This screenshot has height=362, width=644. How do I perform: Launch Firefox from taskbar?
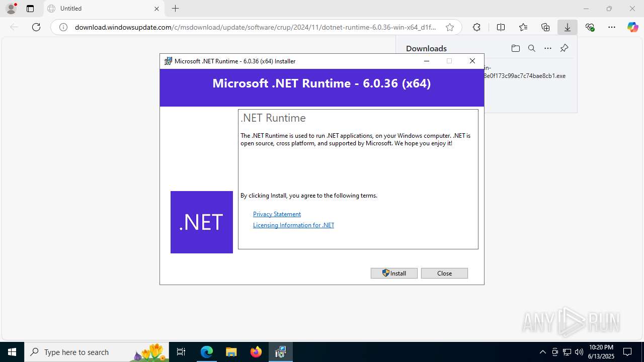click(x=256, y=352)
